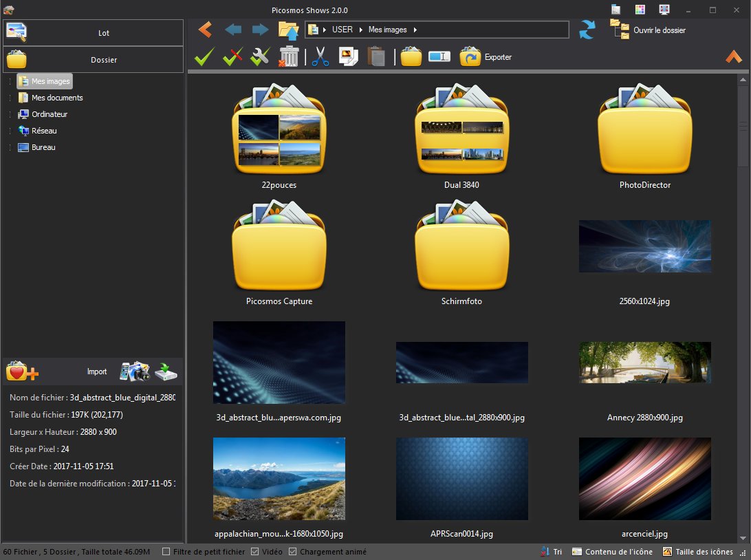Click the Import label button
The height and width of the screenshot is (560, 751).
tap(97, 371)
